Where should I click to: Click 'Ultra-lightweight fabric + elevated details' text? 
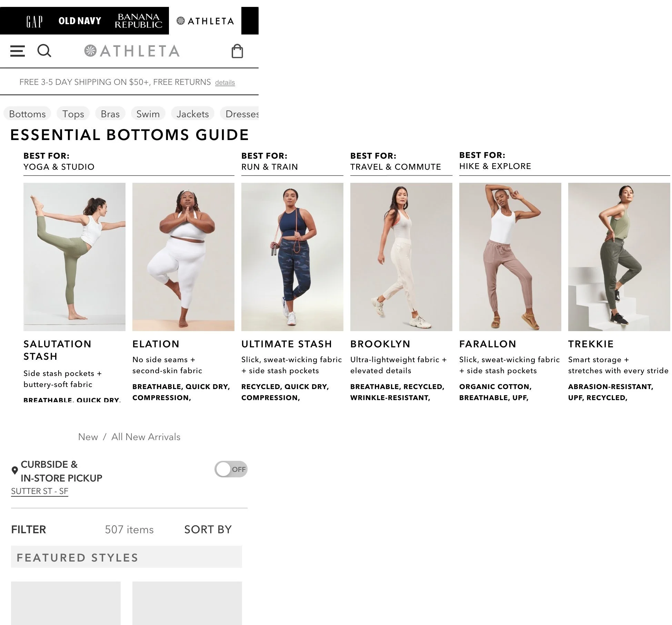[399, 365]
